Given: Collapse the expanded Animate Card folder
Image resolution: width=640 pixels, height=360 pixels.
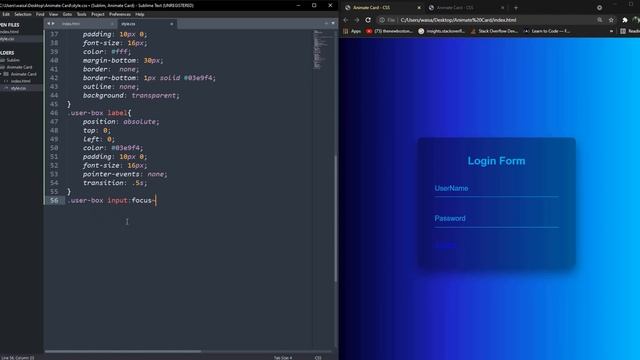Looking at the screenshot, I should tap(1, 74).
